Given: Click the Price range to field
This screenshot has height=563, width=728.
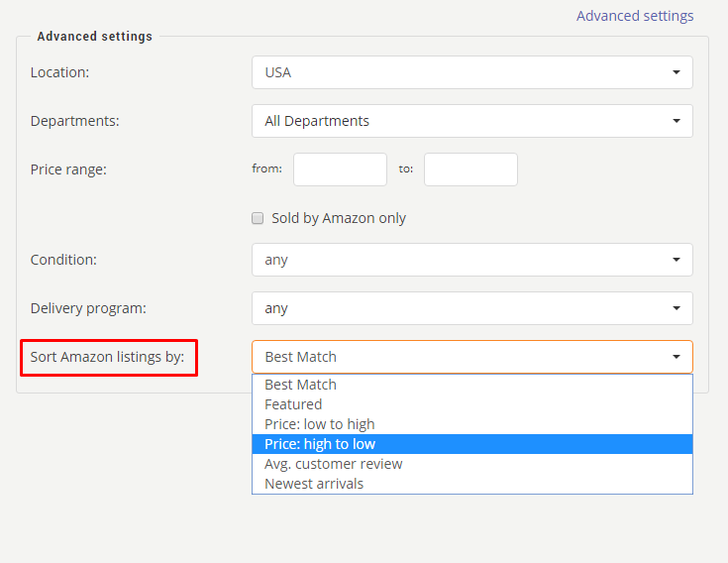Looking at the screenshot, I should pyautogui.click(x=470, y=169).
